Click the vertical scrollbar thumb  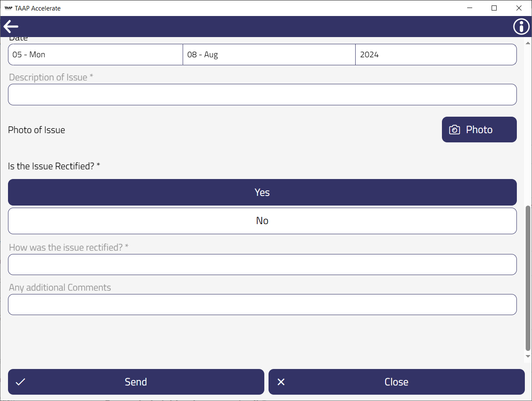coord(528,278)
